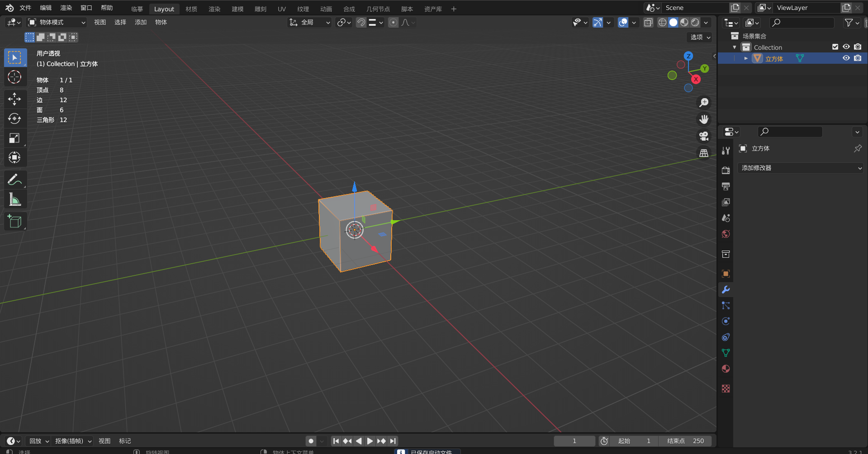Toggle X-ray display mode
Screen dimensions: 868x454
pos(648,22)
